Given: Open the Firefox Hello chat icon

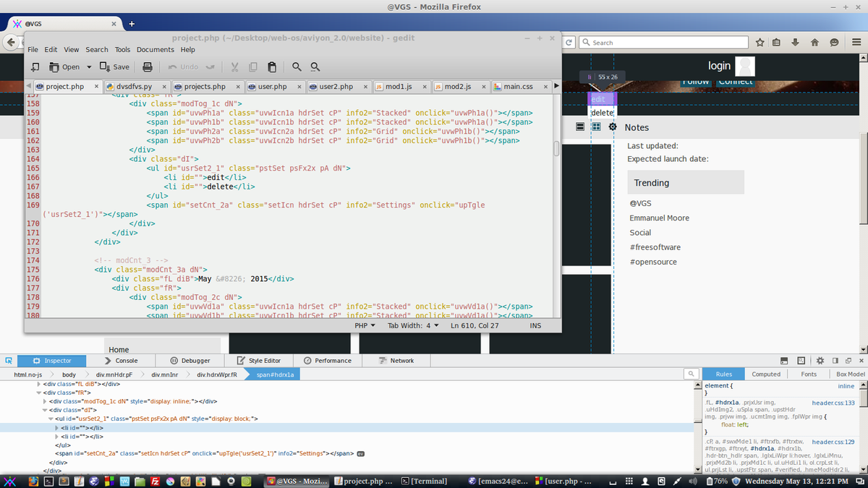Looking at the screenshot, I should pyautogui.click(x=834, y=43).
